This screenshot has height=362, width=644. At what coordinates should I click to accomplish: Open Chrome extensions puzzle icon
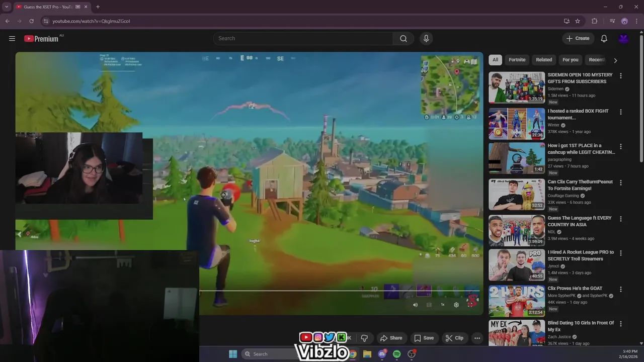[x=595, y=21]
